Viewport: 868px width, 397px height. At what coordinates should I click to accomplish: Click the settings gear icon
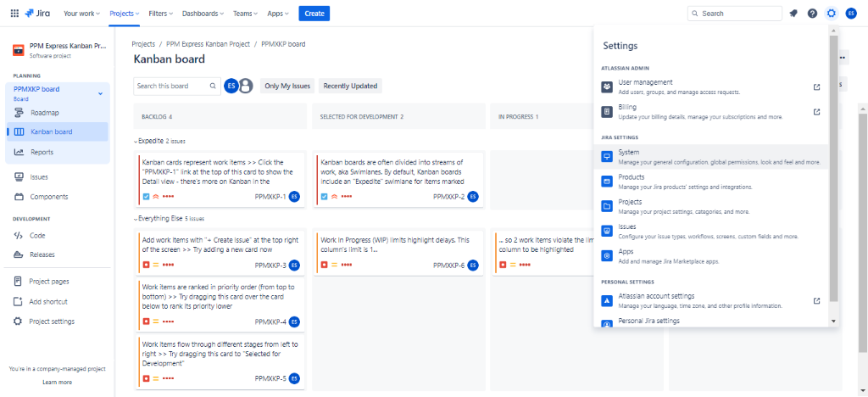(x=831, y=14)
